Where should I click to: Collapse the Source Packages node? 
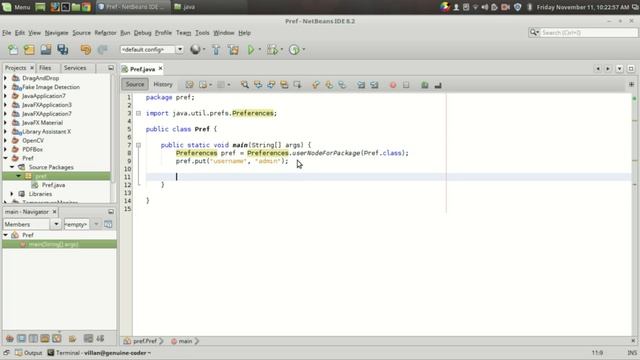[12, 167]
